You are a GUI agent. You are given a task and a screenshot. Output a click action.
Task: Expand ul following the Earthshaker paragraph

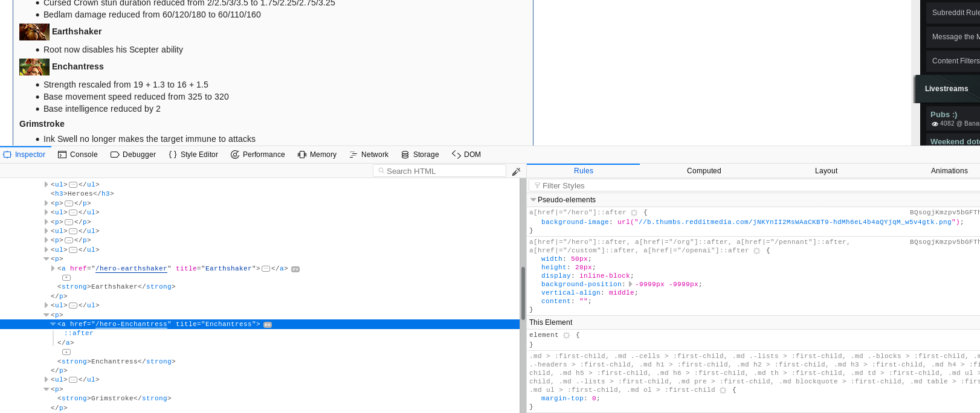47,306
